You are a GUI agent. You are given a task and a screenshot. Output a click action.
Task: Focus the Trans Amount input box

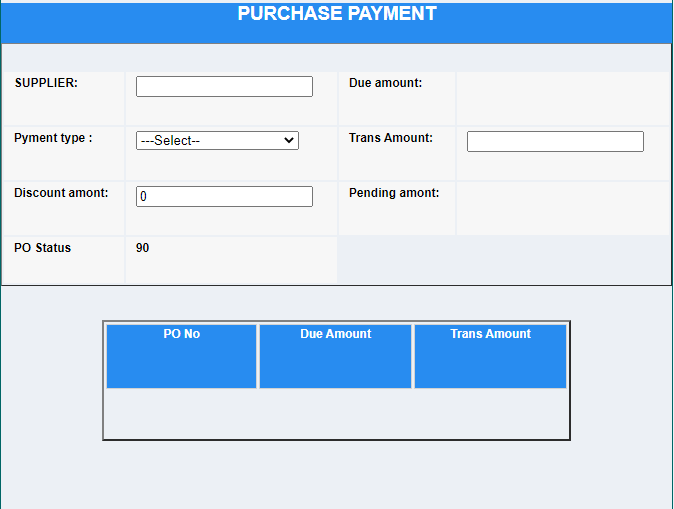(555, 142)
